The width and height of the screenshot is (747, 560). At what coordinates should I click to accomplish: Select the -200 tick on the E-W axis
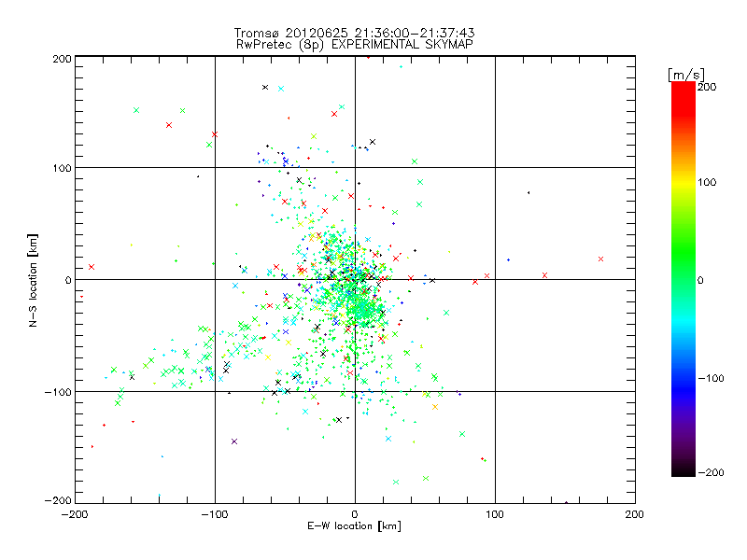tap(75, 514)
